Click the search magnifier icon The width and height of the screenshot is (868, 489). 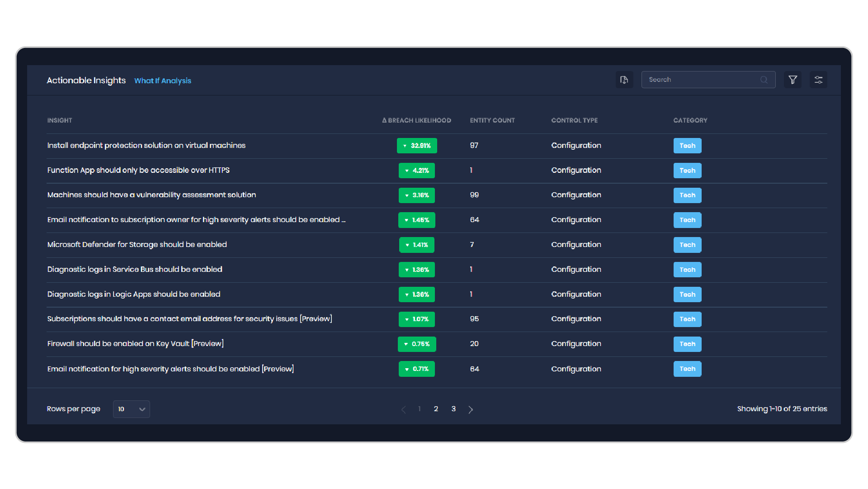pyautogui.click(x=764, y=80)
